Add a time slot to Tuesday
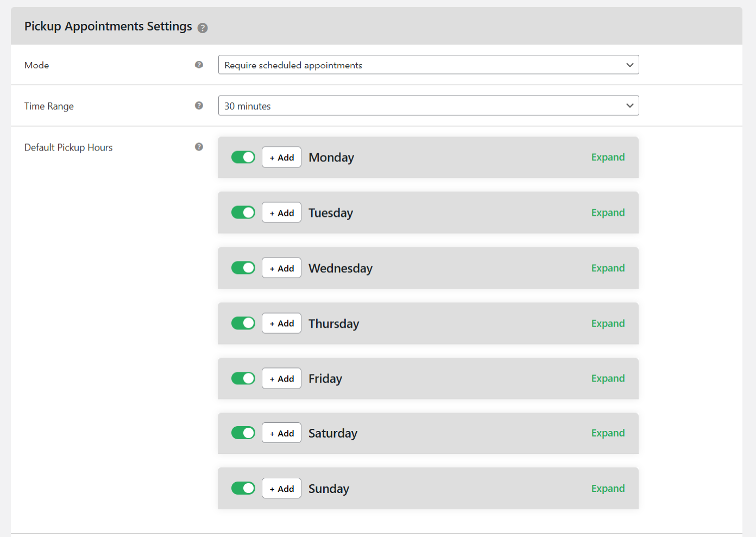Screen dimensions: 756x537 [281, 212]
